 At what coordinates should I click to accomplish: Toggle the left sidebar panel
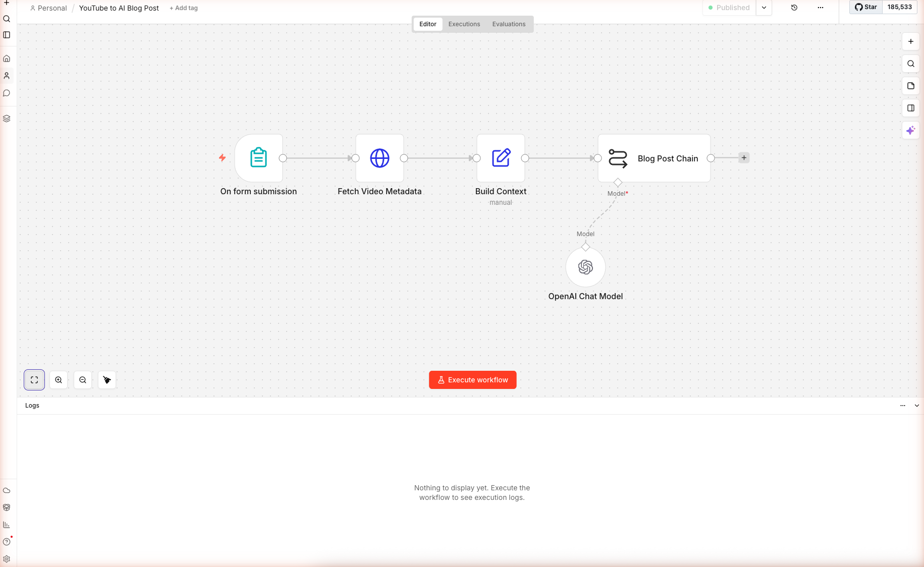click(7, 35)
